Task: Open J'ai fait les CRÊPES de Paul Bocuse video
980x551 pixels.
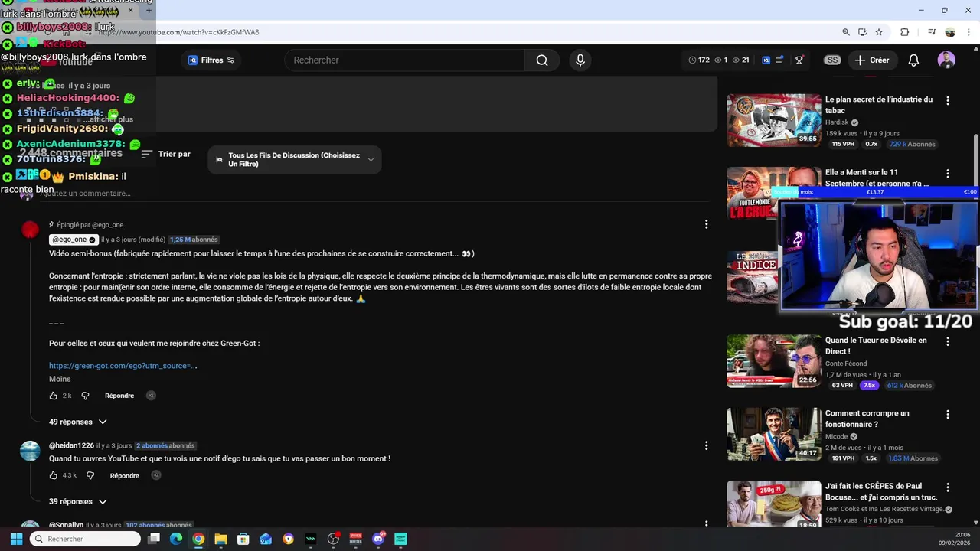Action: (881, 491)
